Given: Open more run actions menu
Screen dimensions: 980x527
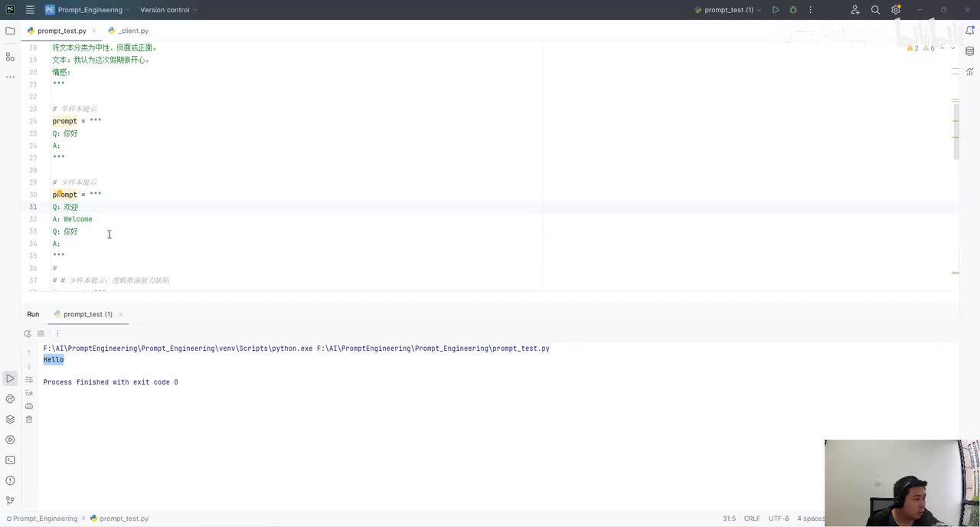Looking at the screenshot, I should pyautogui.click(x=810, y=10).
